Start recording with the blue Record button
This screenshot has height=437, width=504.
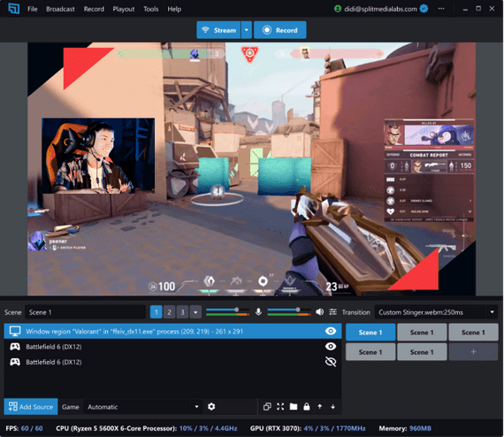point(280,30)
